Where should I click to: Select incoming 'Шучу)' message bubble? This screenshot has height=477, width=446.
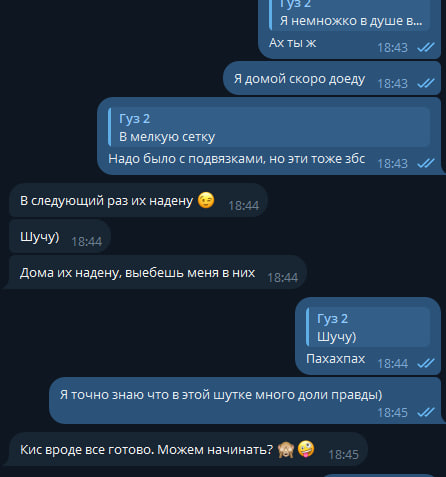click(x=60, y=236)
